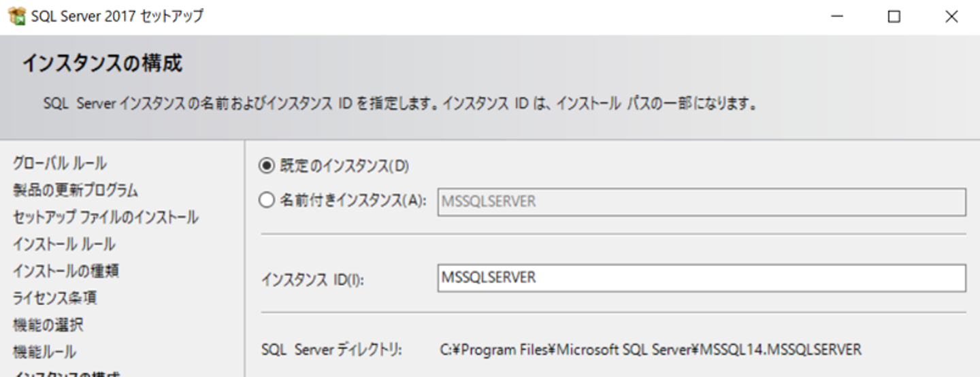
Task: Select ライセンス条項 step in sidebar
Action: (x=54, y=298)
